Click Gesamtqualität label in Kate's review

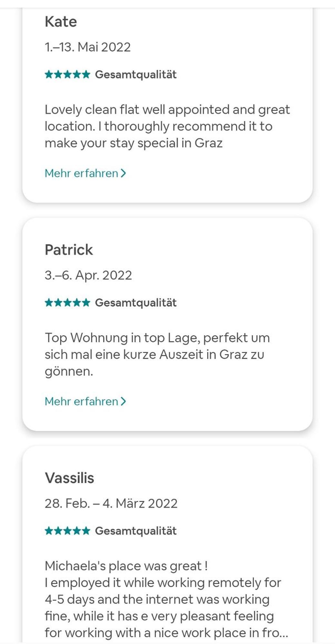click(x=136, y=75)
